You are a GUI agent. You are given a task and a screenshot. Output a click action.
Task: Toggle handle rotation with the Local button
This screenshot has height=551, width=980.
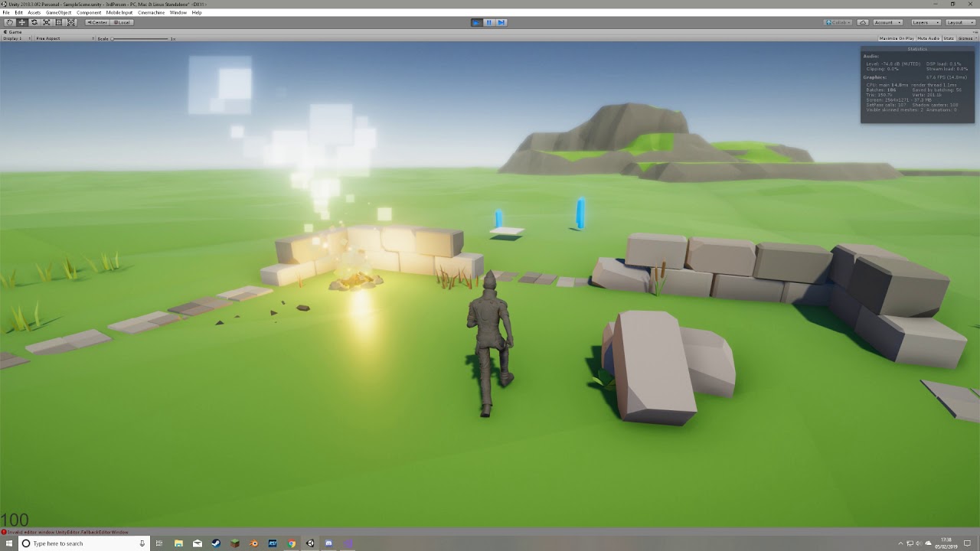[122, 22]
